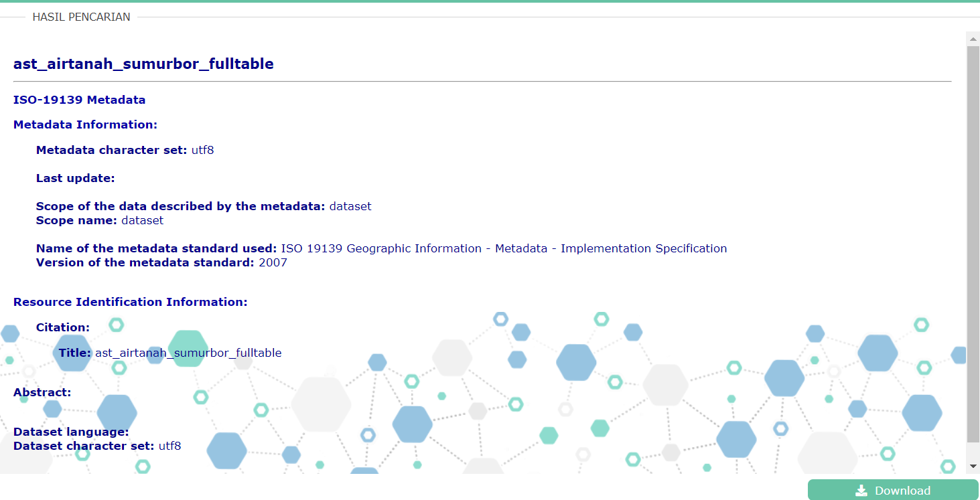Click the Scope name dataset value
Viewport: 980px width, 500px height.
click(142, 220)
